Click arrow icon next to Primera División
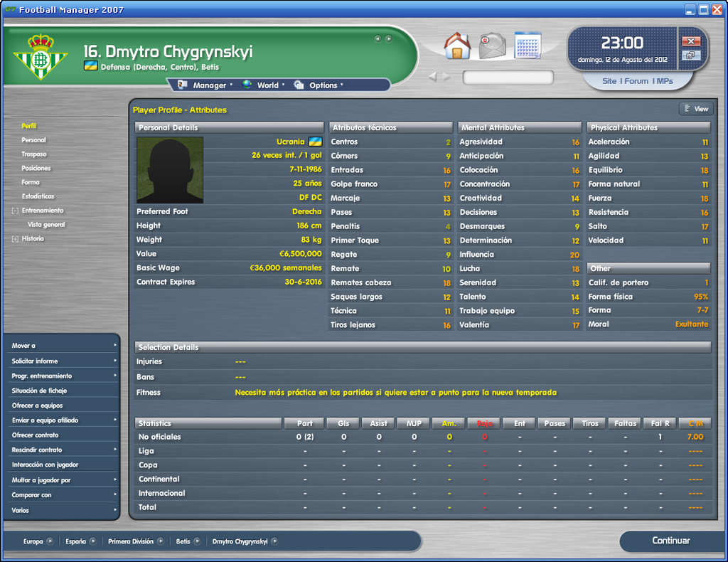This screenshot has height=562, width=728. click(x=160, y=541)
